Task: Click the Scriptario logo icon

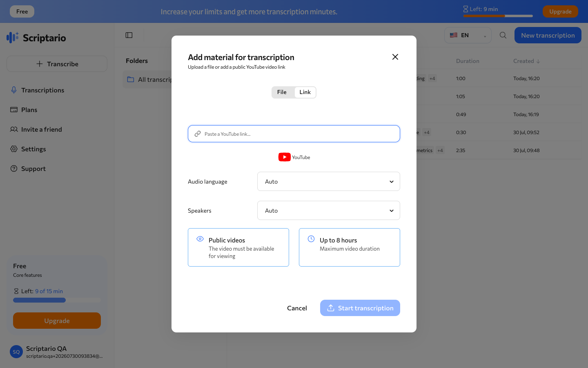Action: pos(13,37)
